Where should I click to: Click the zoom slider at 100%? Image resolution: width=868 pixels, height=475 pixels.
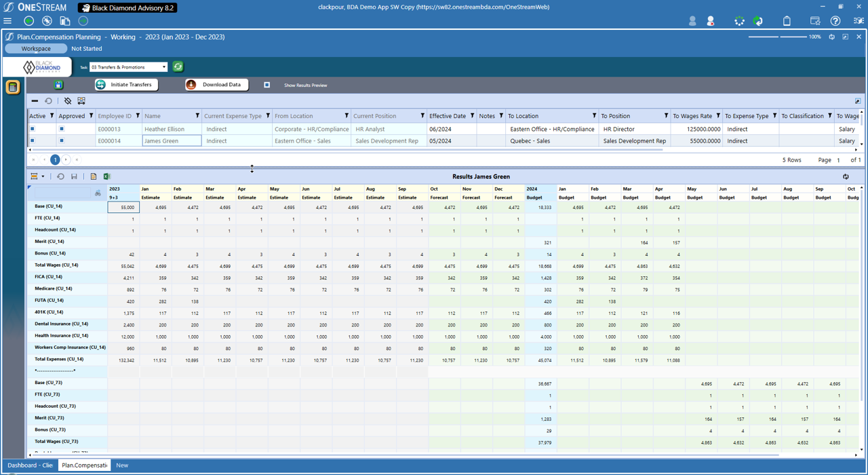pos(778,37)
